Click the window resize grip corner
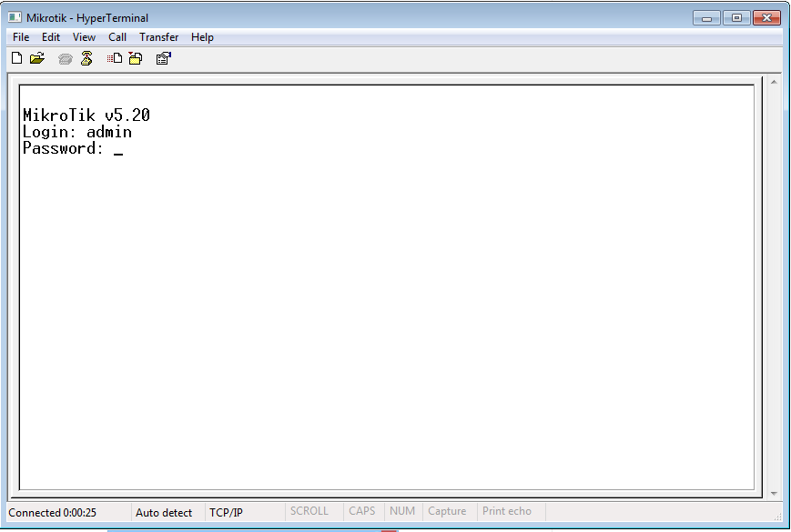 [778, 517]
